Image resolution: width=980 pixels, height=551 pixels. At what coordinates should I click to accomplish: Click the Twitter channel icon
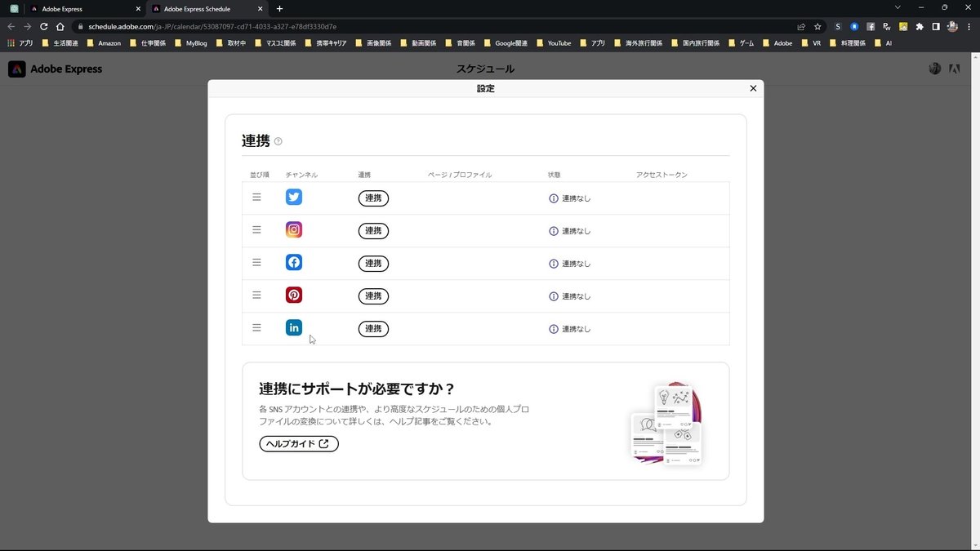click(x=294, y=197)
